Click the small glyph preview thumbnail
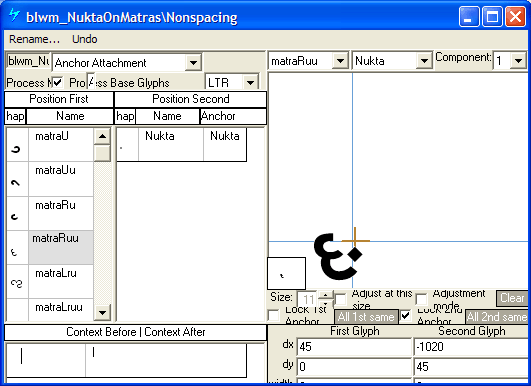 point(286,274)
